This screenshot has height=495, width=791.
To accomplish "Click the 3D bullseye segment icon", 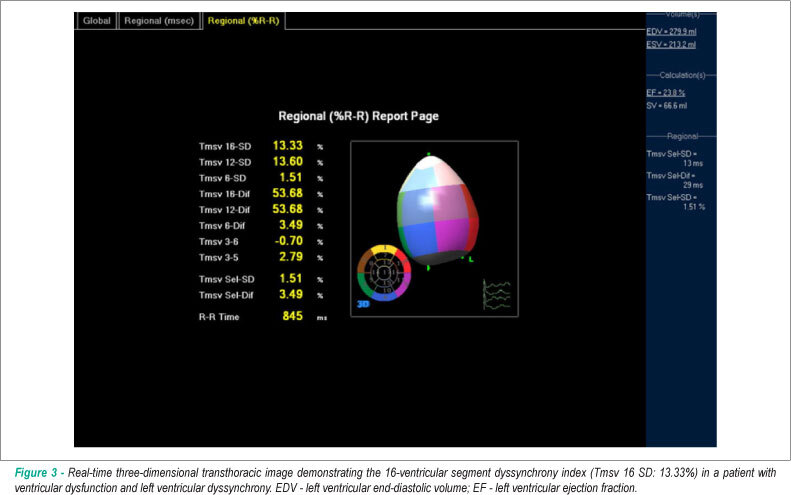I will (x=384, y=273).
